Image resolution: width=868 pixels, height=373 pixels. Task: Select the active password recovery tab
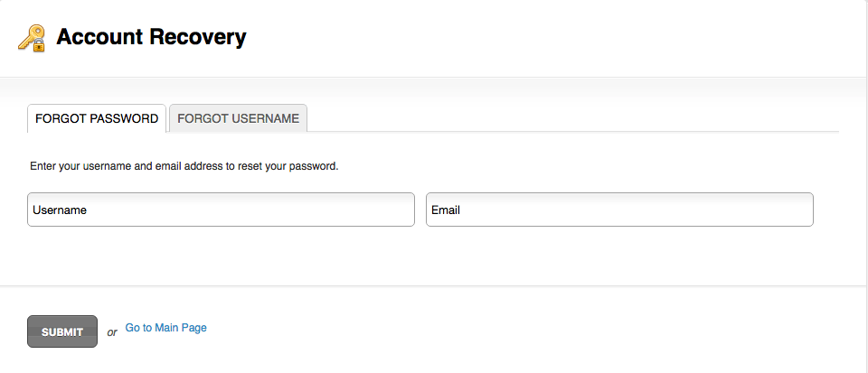[97, 118]
